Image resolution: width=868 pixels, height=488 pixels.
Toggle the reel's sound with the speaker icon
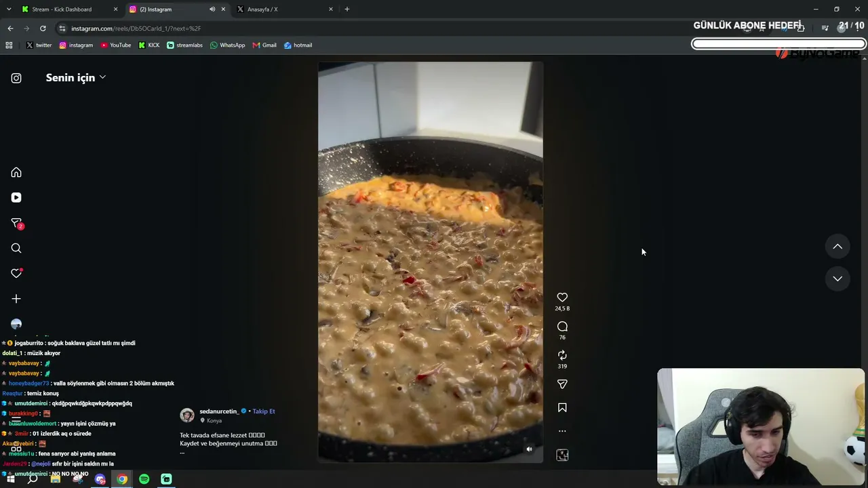coord(529,449)
